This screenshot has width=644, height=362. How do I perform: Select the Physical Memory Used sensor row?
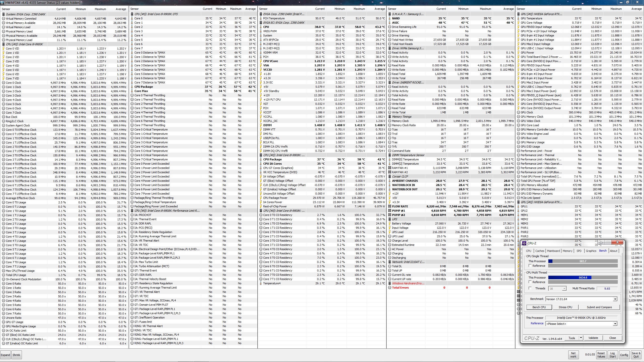click(19, 31)
